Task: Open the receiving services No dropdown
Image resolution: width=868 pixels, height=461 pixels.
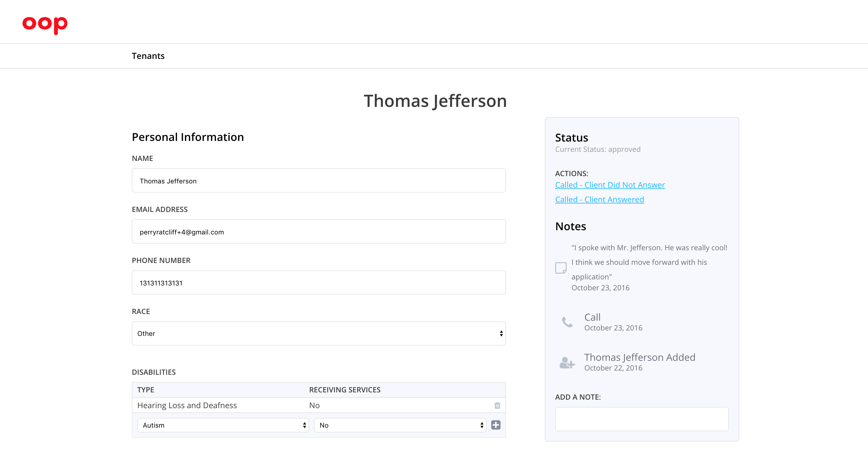Action: point(400,425)
